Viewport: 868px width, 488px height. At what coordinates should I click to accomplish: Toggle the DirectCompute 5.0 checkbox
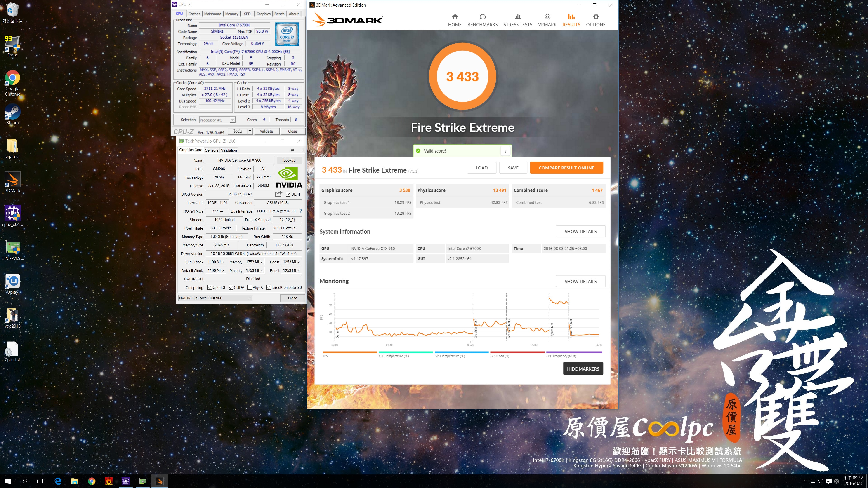[x=268, y=287]
